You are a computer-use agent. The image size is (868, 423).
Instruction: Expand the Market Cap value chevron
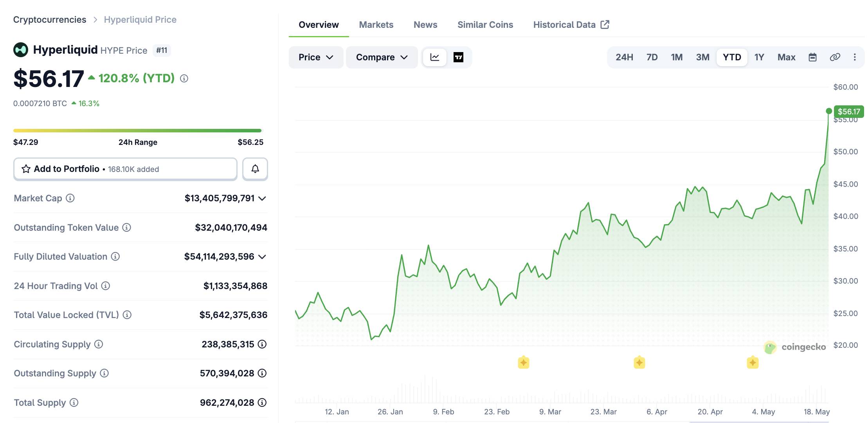tap(262, 199)
